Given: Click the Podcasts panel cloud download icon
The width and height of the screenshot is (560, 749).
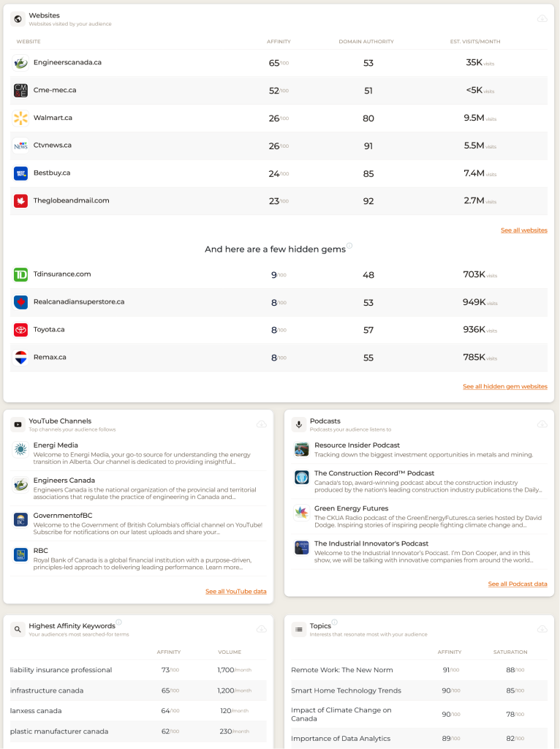Looking at the screenshot, I should pos(542,424).
